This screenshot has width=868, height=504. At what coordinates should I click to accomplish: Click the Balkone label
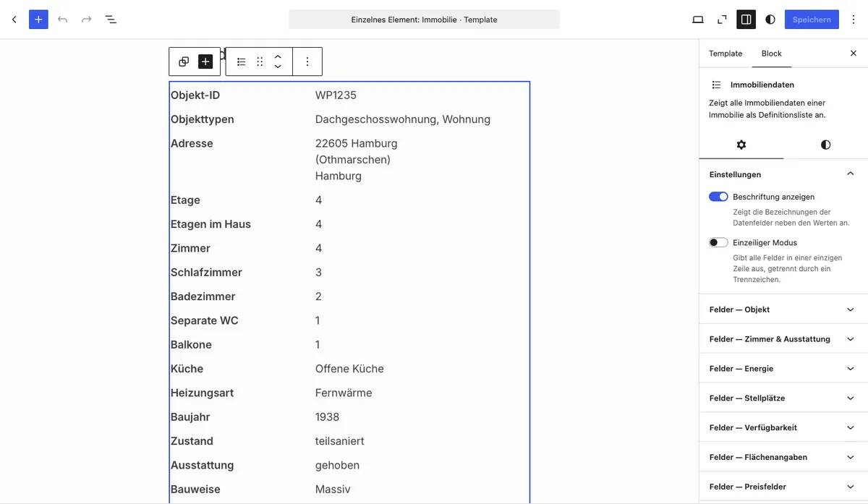point(191,345)
